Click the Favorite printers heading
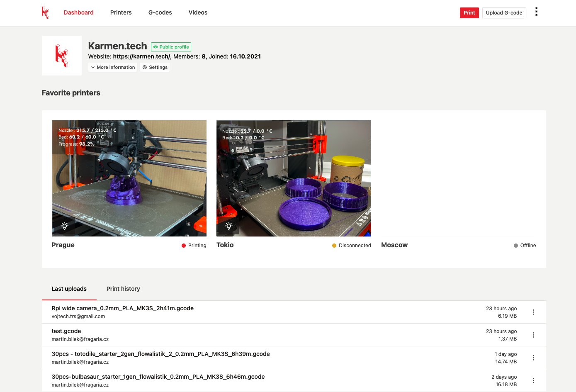The image size is (576, 392). 71,93
